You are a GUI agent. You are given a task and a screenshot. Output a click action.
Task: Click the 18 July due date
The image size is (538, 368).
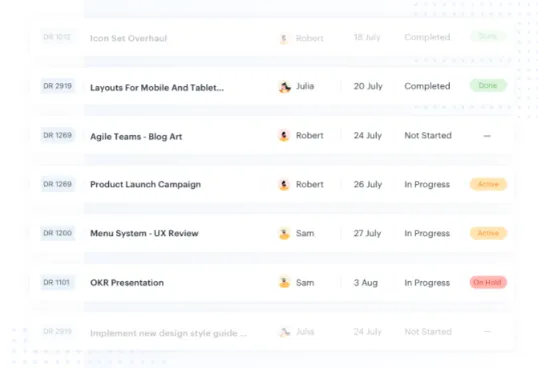[367, 37]
